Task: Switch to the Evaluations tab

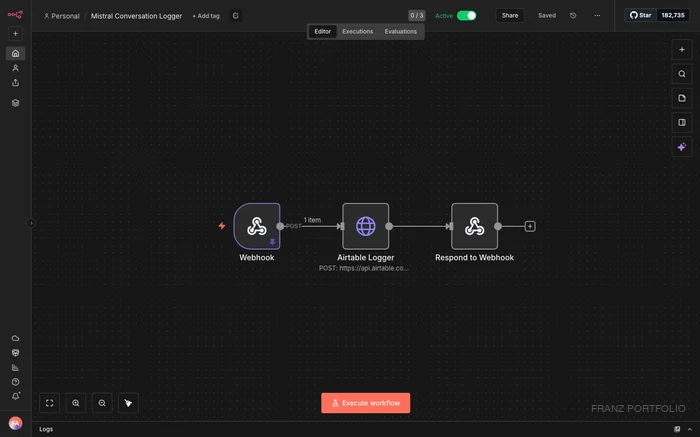Action: pos(400,31)
